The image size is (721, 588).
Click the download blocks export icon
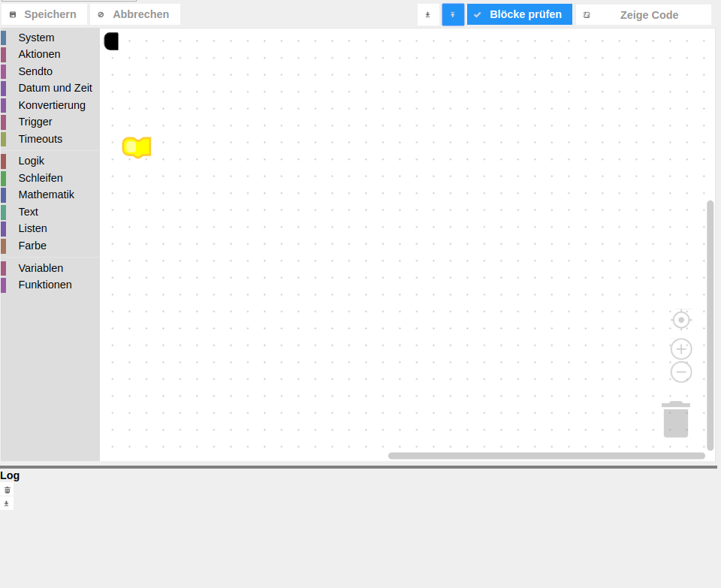click(x=427, y=15)
